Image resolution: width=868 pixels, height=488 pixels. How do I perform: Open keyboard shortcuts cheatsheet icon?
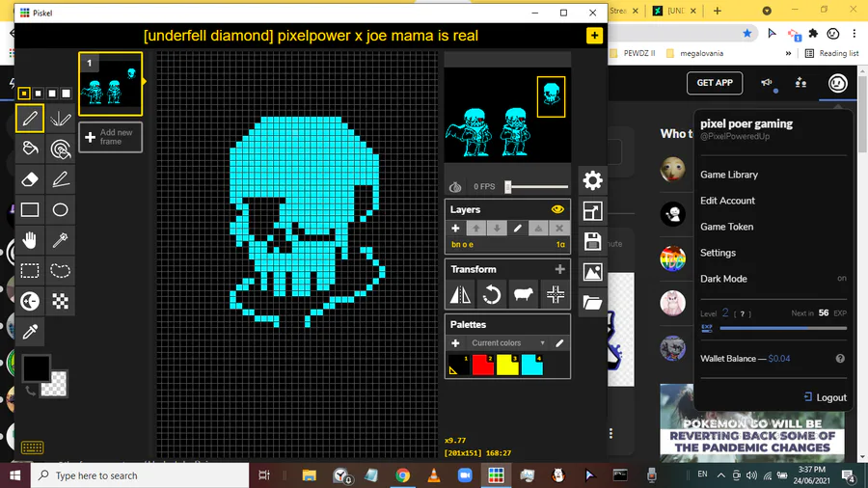32,447
